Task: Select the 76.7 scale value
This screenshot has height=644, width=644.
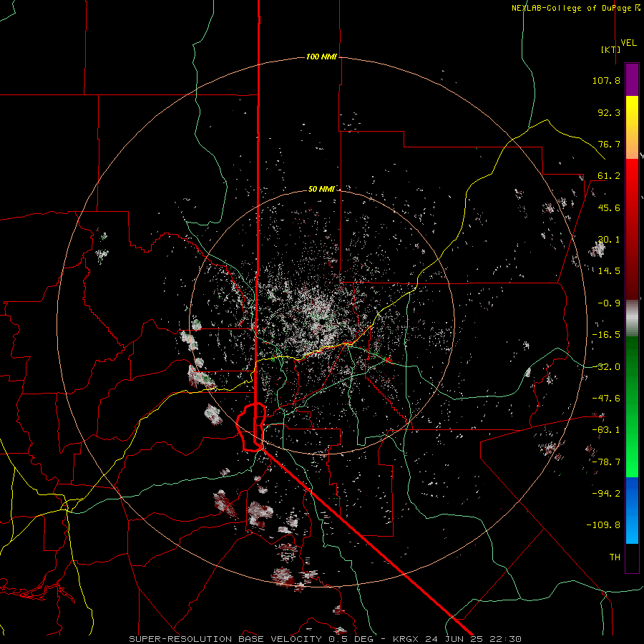Action: (x=609, y=144)
